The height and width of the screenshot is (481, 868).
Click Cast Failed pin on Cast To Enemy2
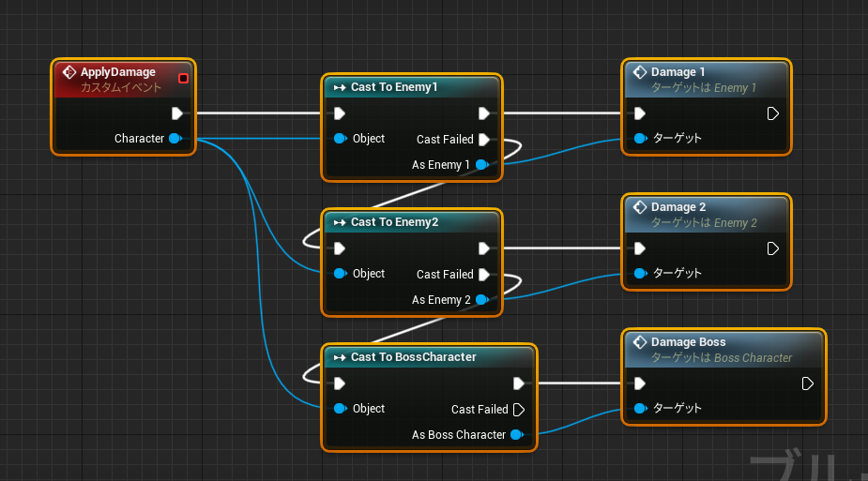484,274
